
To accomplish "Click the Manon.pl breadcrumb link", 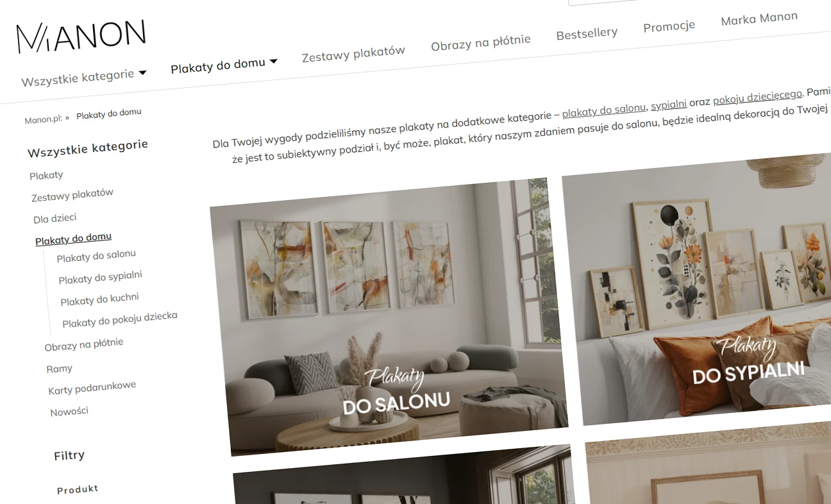I will (x=44, y=119).
